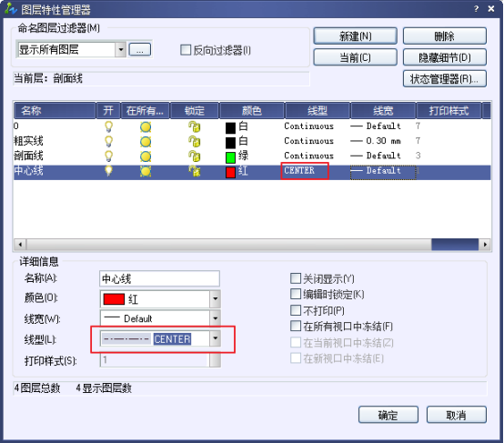Screen dimensions: 504x443
Task: Click the red color swatch of 中心线 row
Action: point(230,172)
